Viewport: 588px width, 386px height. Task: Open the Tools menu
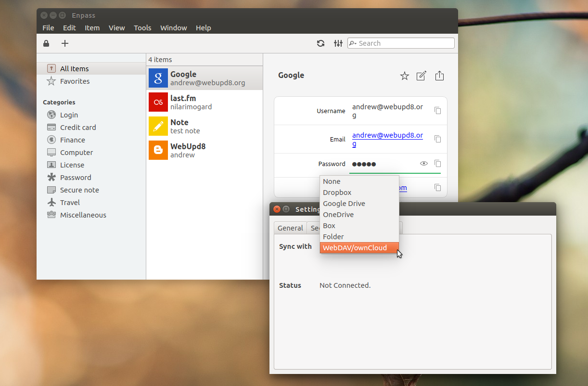pos(142,28)
